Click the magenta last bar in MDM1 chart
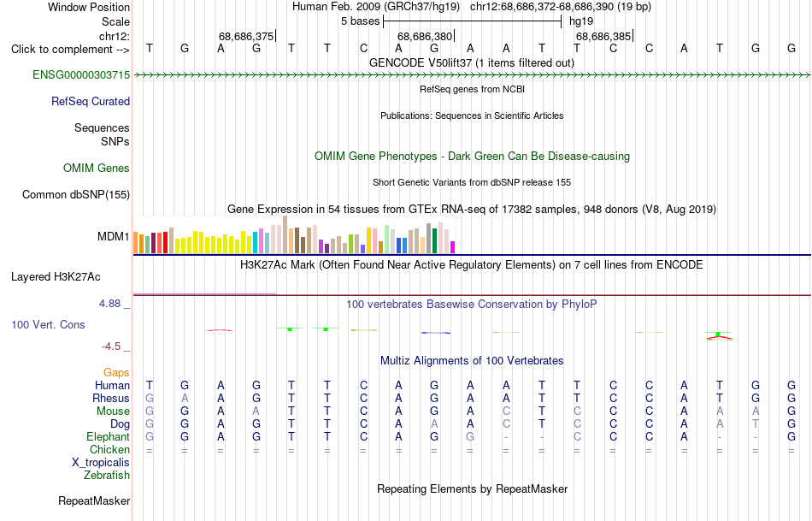812x521 pixels. click(x=453, y=247)
